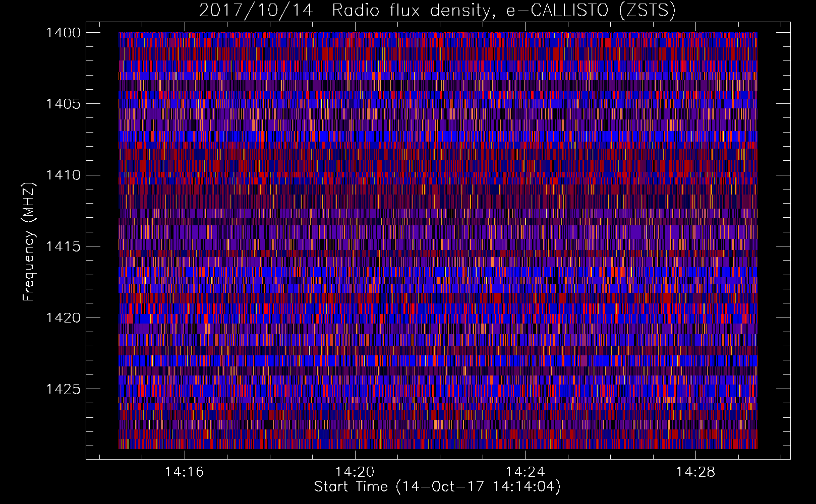
Task: Select the 14:28 time tick label
Action: [x=695, y=472]
